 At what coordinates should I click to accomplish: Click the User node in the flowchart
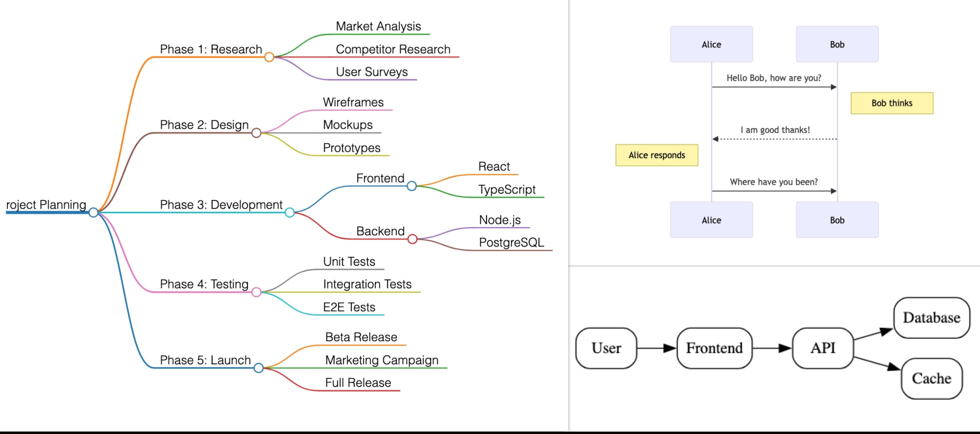tap(606, 347)
